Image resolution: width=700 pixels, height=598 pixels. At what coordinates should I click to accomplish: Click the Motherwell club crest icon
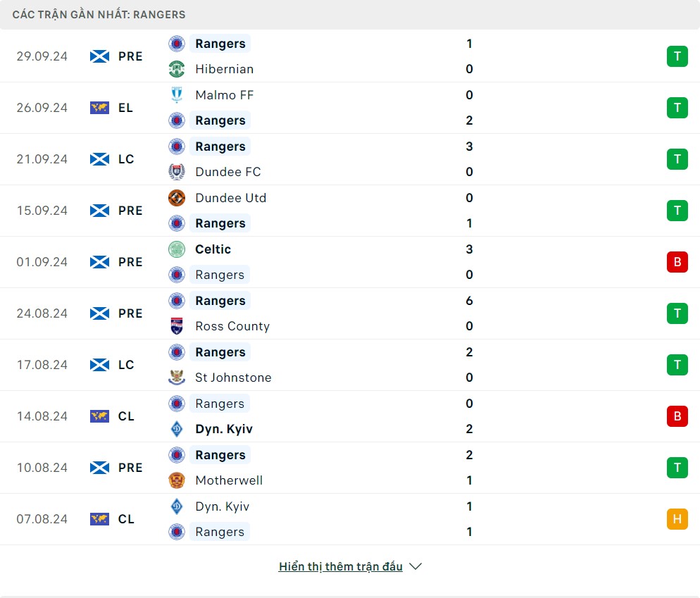177,480
